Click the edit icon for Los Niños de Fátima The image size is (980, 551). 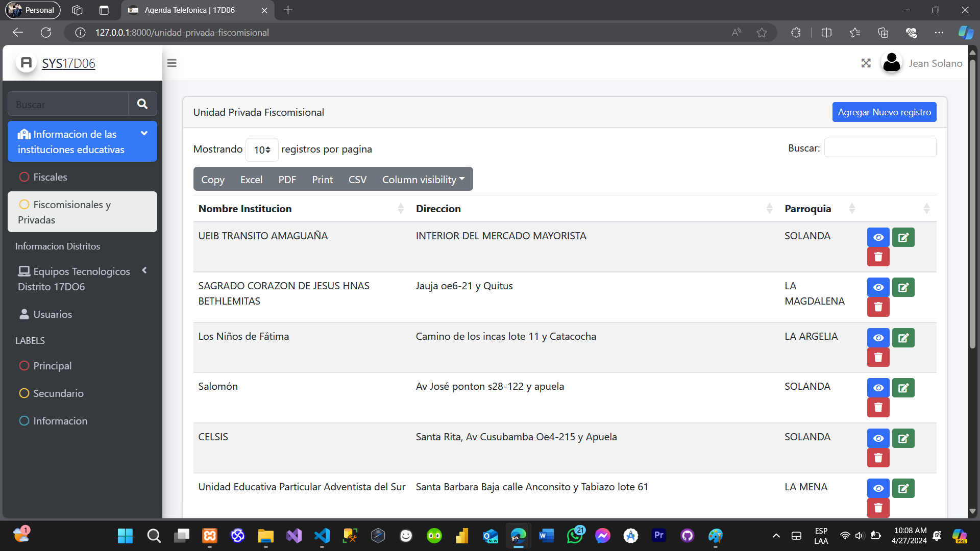point(903,337)
